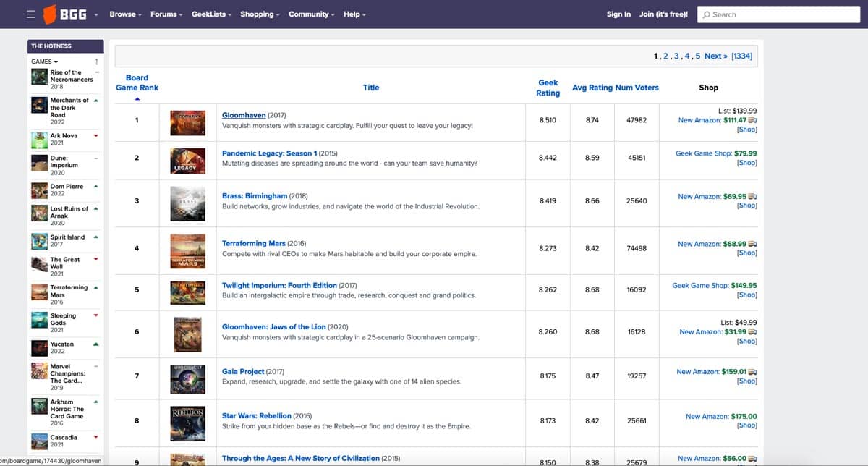Open Pandemic Legacy: Season 1 title link
Screen dimensions: 868x466
click(269, 153)
